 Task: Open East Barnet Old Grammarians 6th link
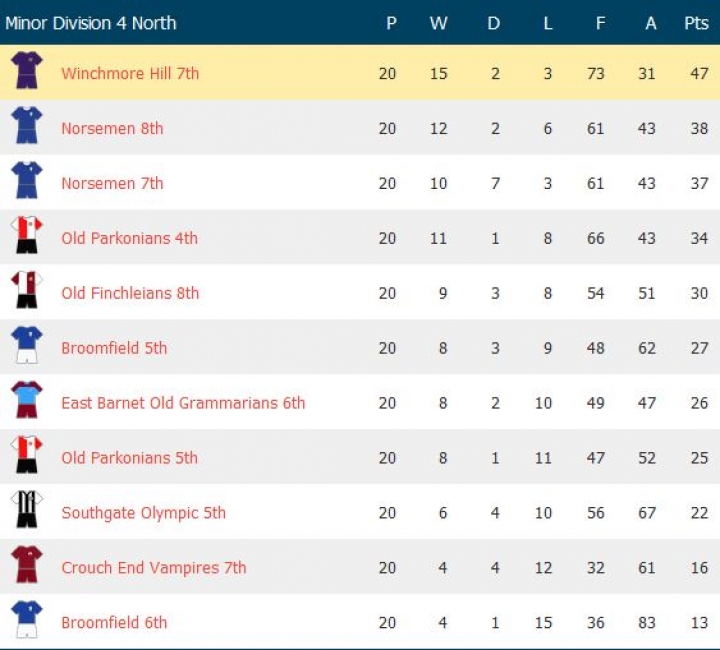pos(183,403)
